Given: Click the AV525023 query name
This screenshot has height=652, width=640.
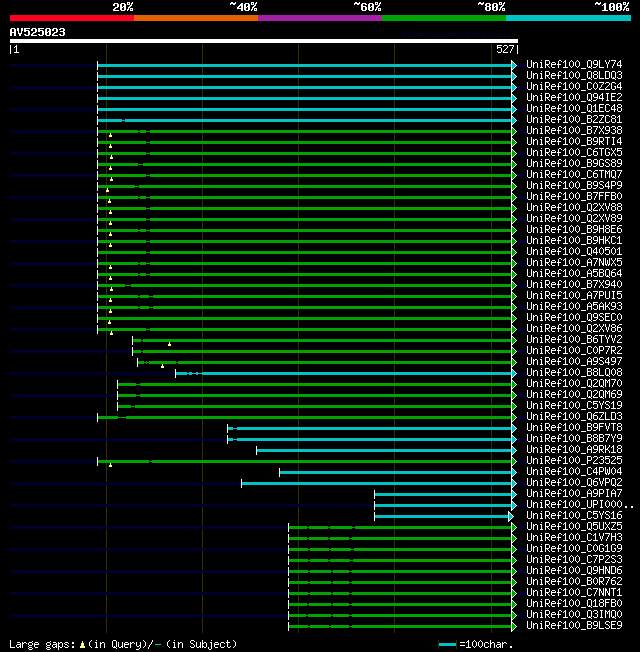Looking at the screenshot, I should (37, 32).
